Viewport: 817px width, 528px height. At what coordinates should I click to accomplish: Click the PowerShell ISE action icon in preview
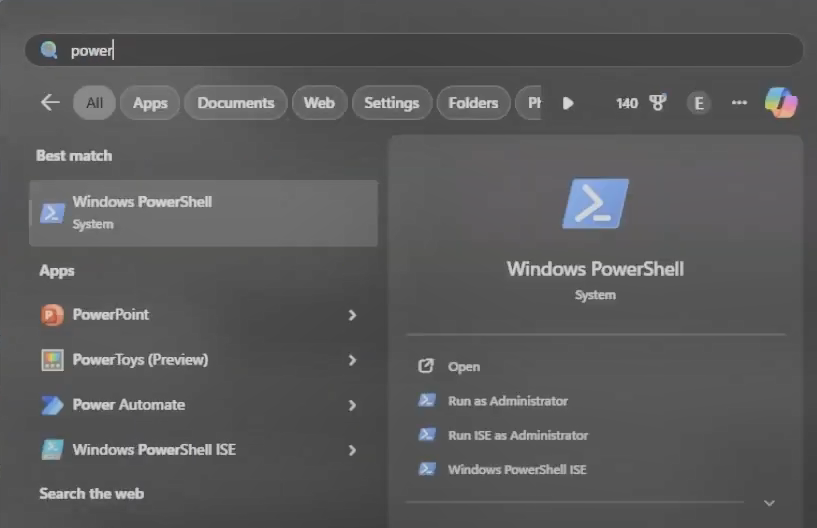(427, 469)
